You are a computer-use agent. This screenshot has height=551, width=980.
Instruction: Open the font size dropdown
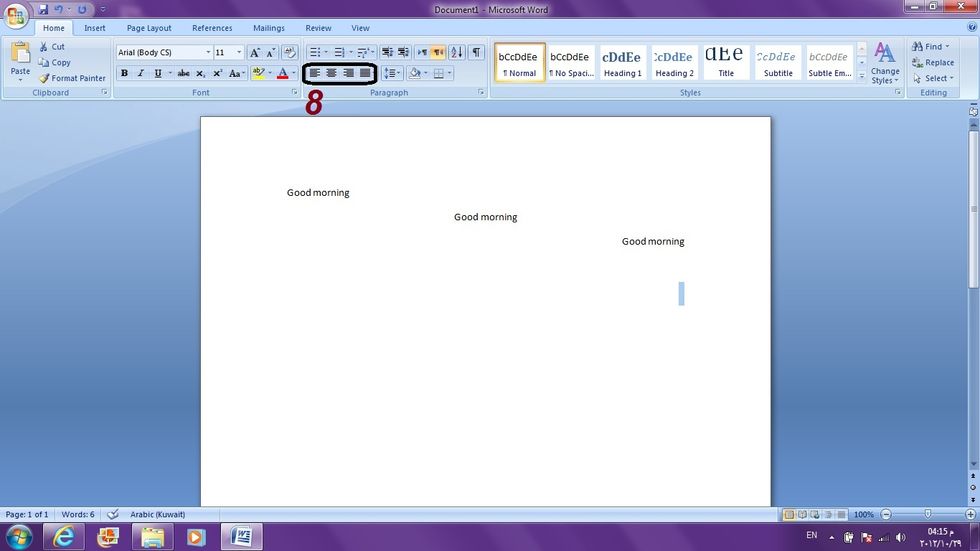pyautogui.click(x=239, y=52)
